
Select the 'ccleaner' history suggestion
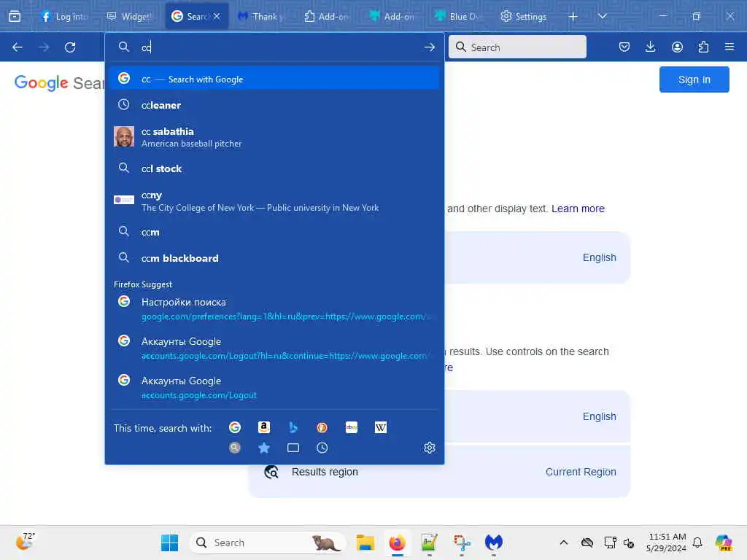point(274,105)
